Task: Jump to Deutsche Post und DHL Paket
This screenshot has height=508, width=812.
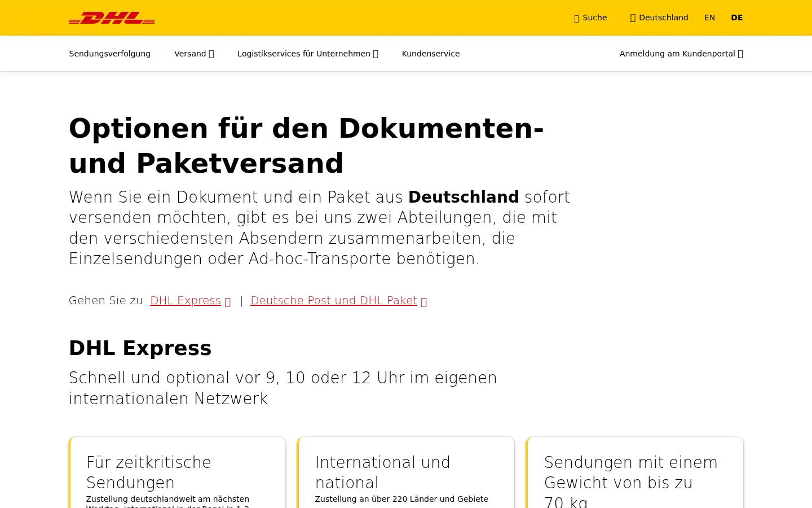Action: point(334,300)
